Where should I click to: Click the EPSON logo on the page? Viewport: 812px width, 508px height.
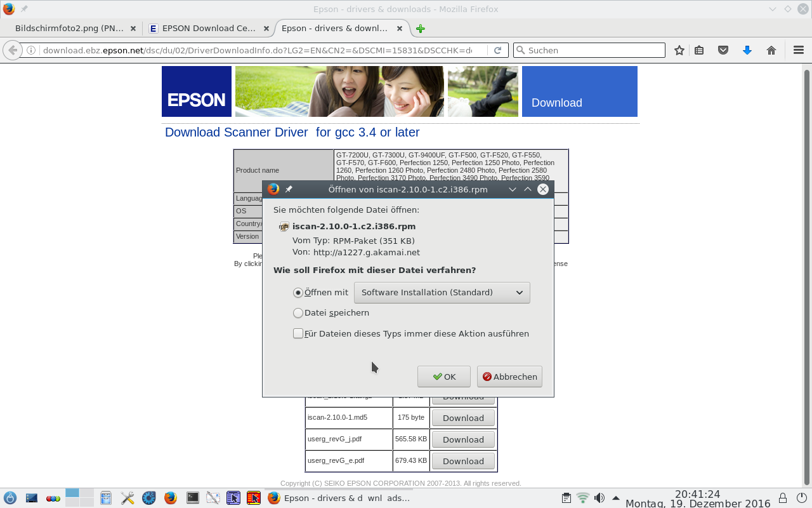coord(197,91)
